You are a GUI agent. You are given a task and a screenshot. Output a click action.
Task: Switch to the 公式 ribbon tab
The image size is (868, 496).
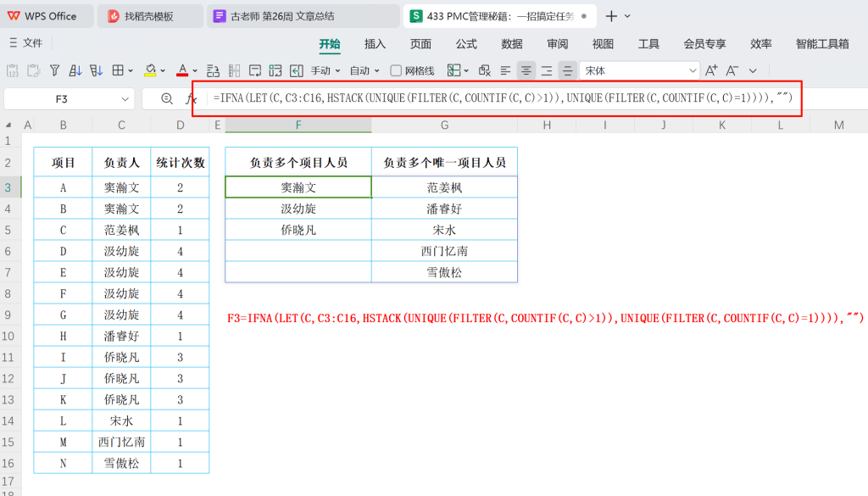click(x=466, y=44)
